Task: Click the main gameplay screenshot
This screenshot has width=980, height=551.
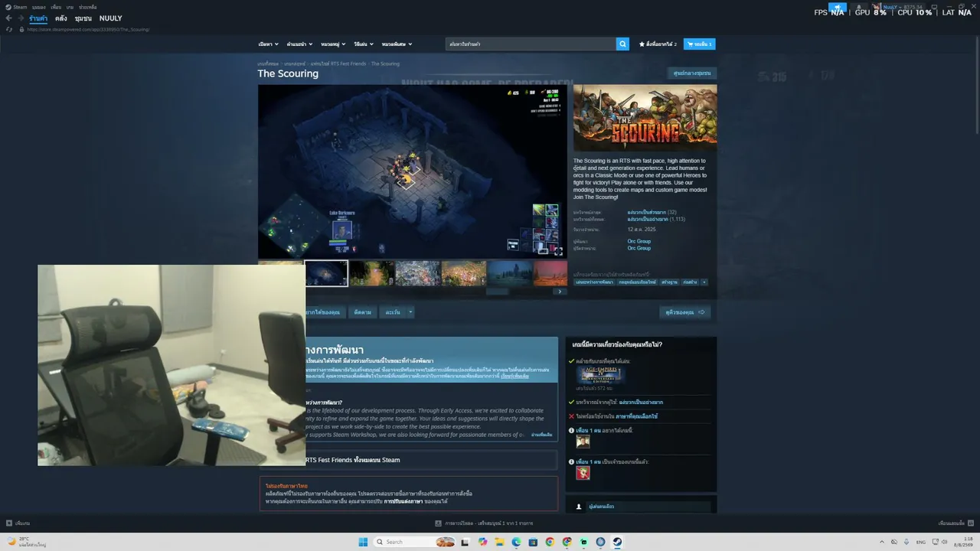Action: 413,171
